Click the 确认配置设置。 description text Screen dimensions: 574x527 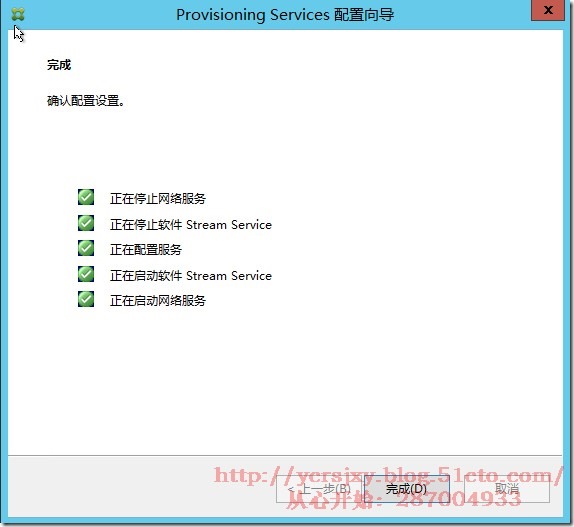click(86, 101)
